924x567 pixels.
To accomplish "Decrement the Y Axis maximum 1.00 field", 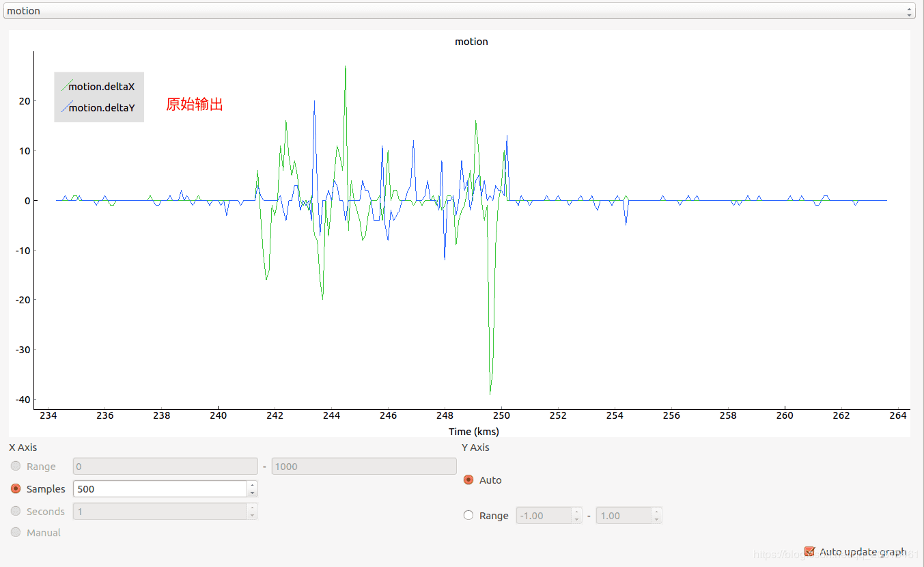I will point(656,520).
